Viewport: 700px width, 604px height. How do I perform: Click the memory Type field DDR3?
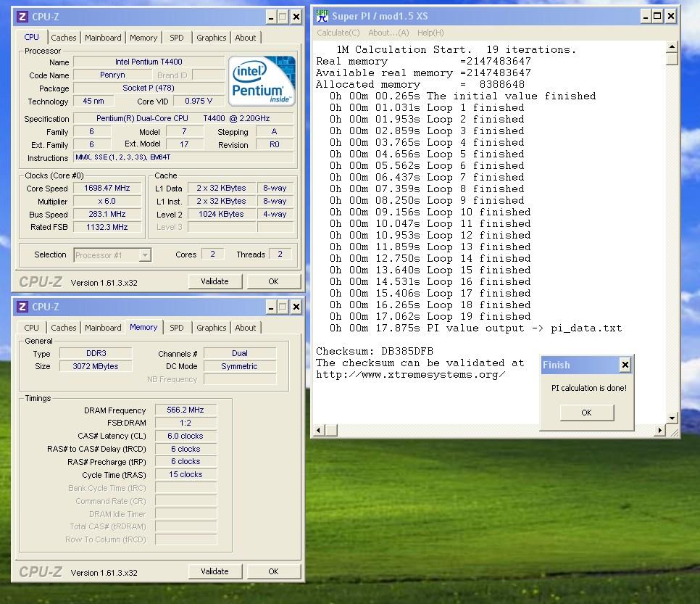pos(96,353)
